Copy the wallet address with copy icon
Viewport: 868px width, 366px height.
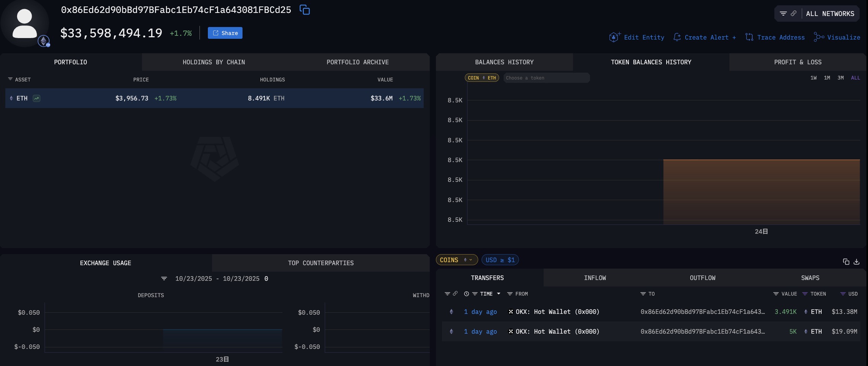[x=305, y=10]
